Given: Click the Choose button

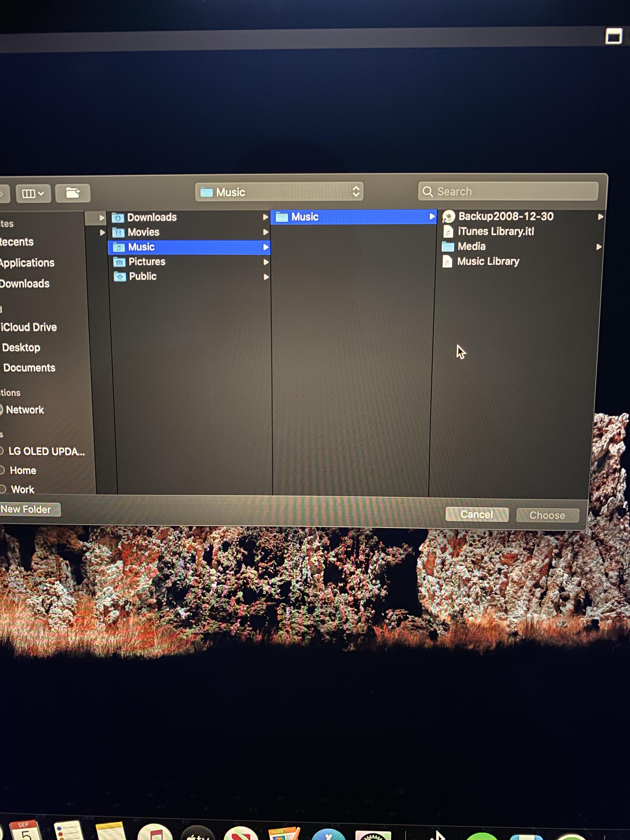Looking at the screenshot, I should (547, 515).
